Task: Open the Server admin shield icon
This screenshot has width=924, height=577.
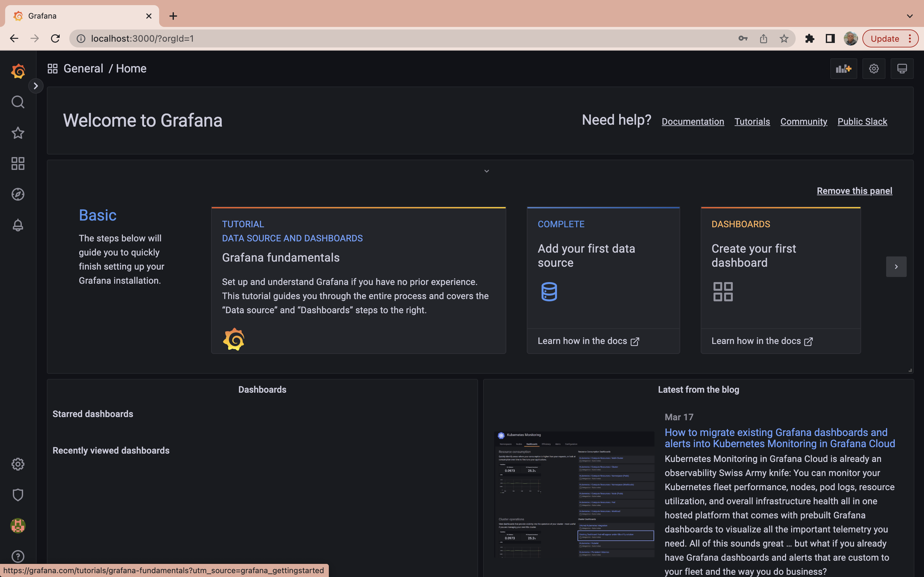Action: point(18,495)
